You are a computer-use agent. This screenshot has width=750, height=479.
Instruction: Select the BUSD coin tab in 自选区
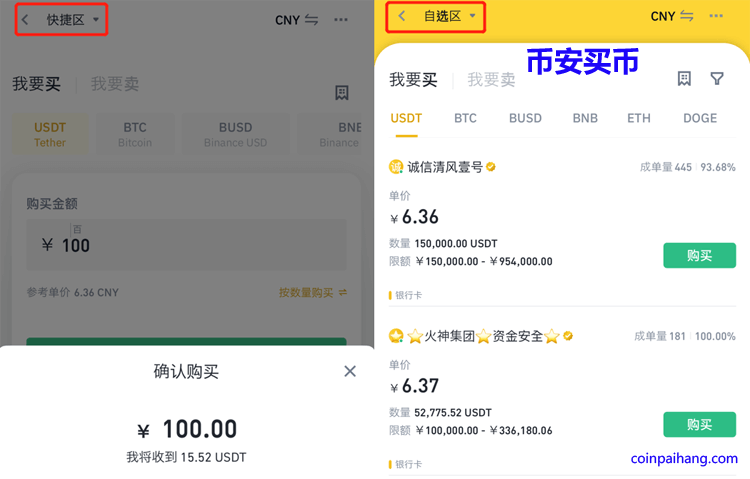[x=525, y=118]
